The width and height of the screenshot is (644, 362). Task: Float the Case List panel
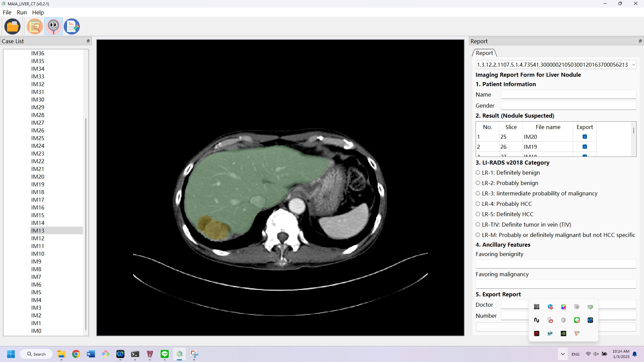pos(88,41)
